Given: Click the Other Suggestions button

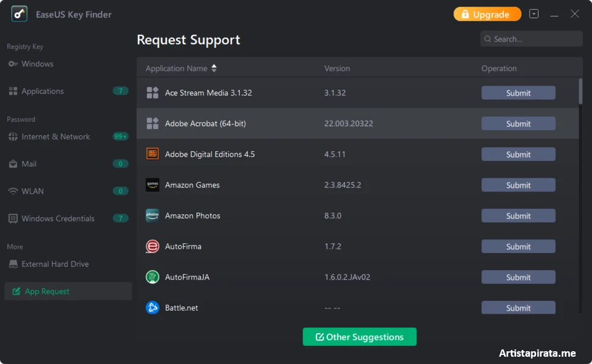Looking at the screenshot, I should tap(359, 337).
